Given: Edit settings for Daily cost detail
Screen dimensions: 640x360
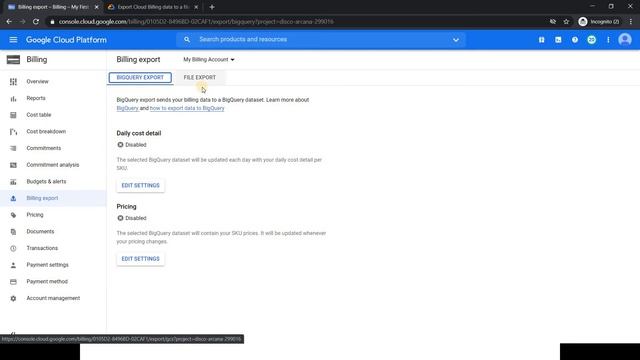Looking at the screenshot, I should pos(140,185).
